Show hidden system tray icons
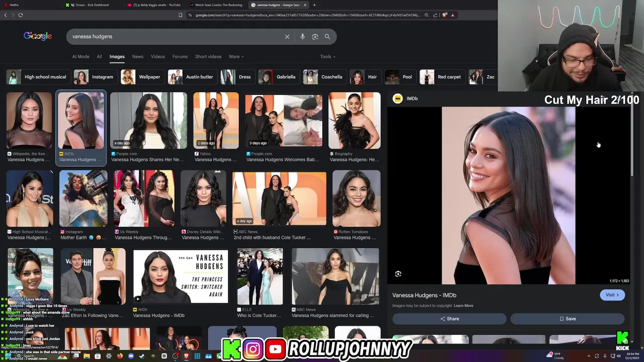Screen dimensions: 644x362 [x=589, y=356]
